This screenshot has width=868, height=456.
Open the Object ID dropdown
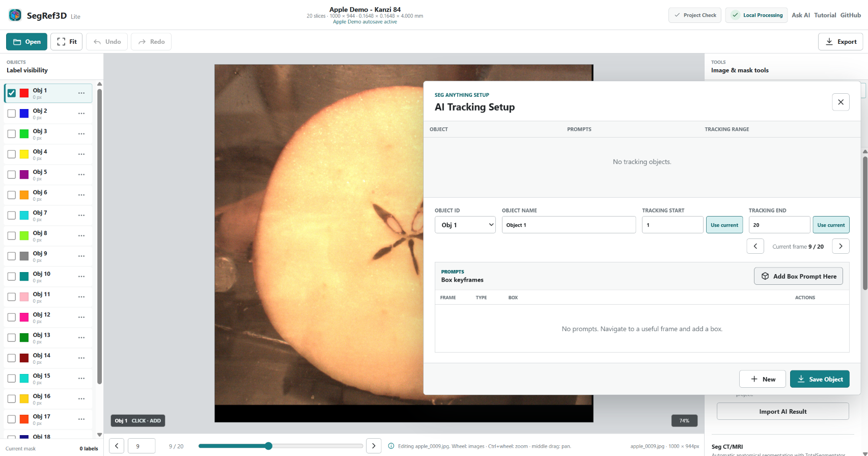[465, 225]
